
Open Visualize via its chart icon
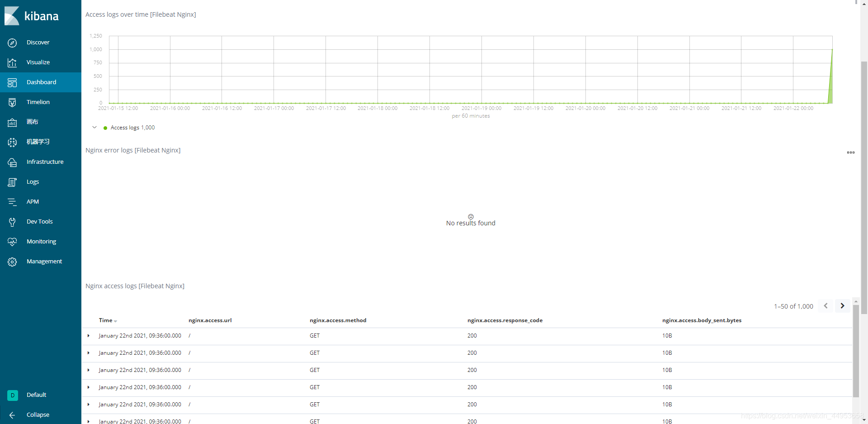coord(12,62)
